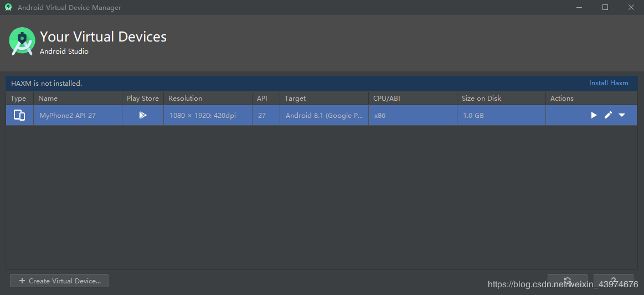Image resolution: width=644 pixels, height=295 pixels.
Task: Minimize the AVD Manager window
Action: coord(579,7)
